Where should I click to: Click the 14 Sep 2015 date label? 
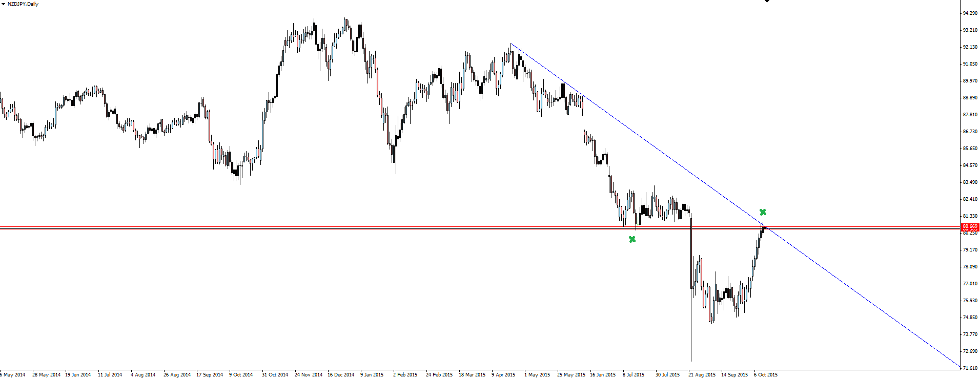tap(734, 375)
